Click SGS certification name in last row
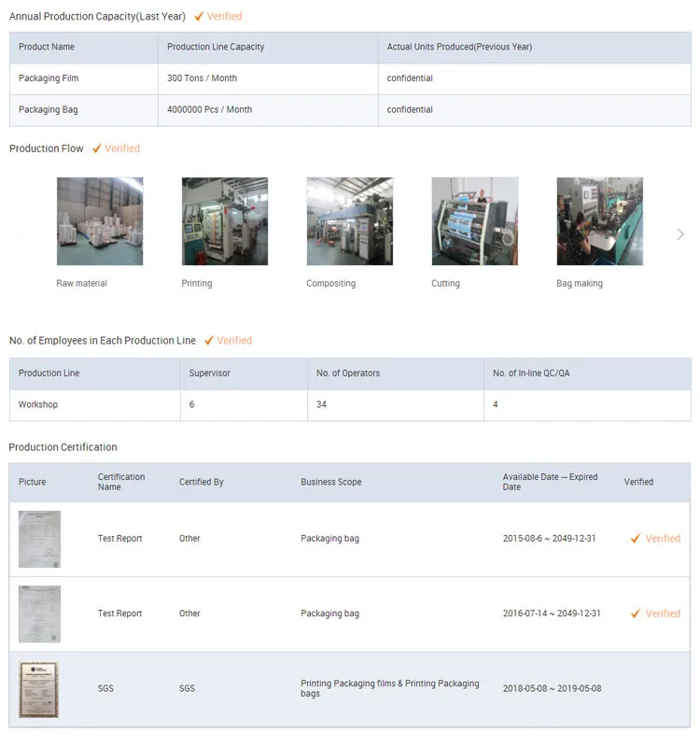The image size is (700, 747). pyautogui.click(x=105, y=688)
